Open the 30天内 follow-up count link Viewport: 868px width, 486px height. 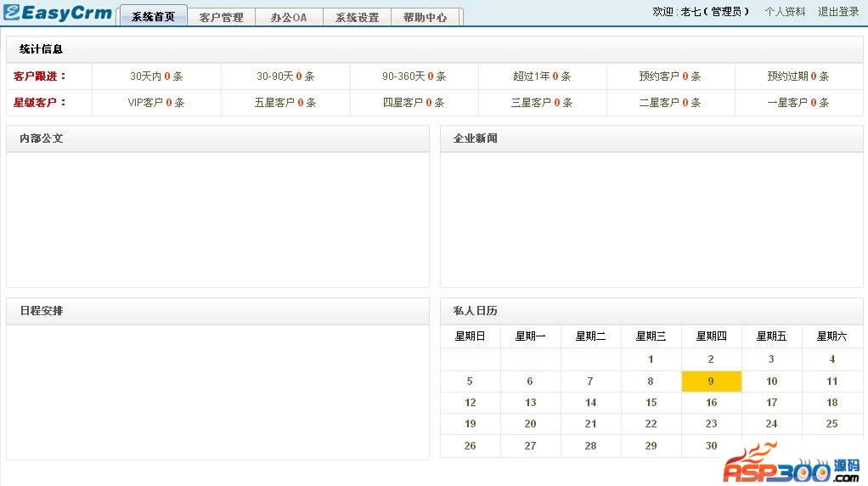pos(156,76)
